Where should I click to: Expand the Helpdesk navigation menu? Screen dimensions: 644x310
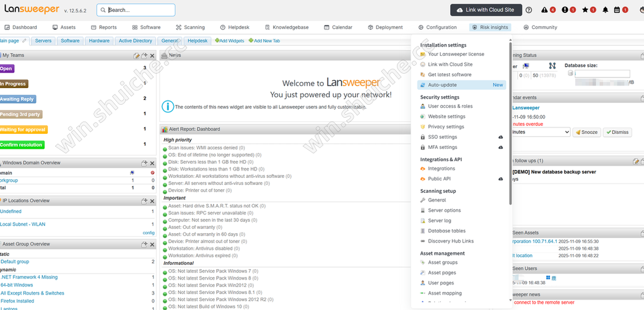pyautogui.click(x=234, y=27)
